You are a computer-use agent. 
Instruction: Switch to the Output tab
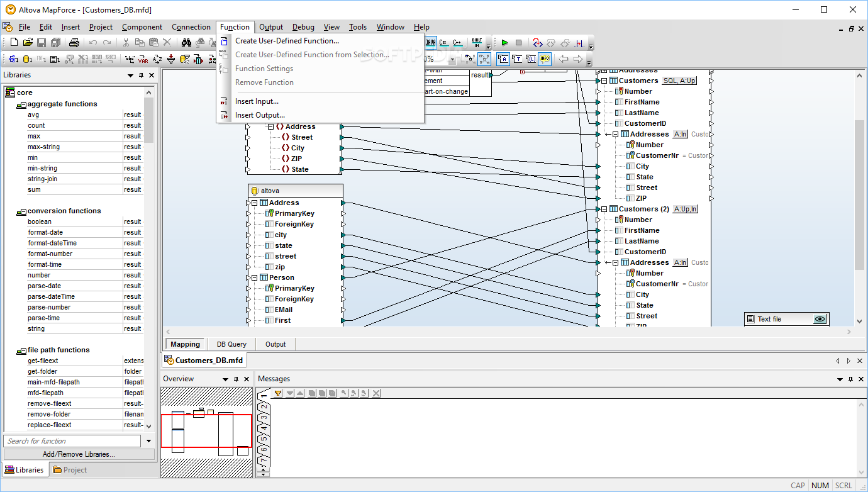pyautogui.click(x=275, y=344)
